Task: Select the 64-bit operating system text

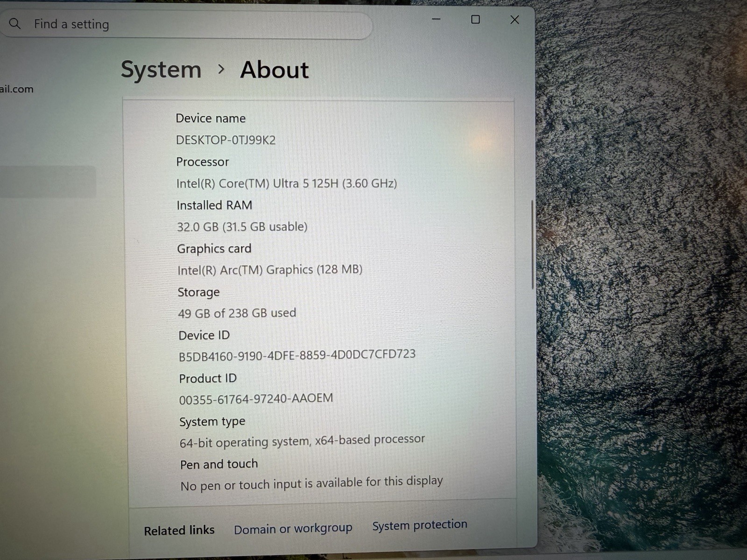Action: (x=302, y=441)
